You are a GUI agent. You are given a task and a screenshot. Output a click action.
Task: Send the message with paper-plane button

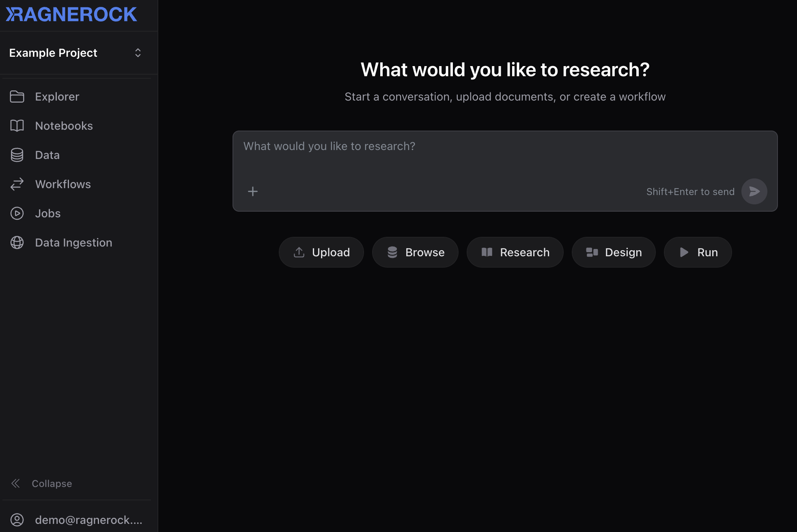coord(754,191)
